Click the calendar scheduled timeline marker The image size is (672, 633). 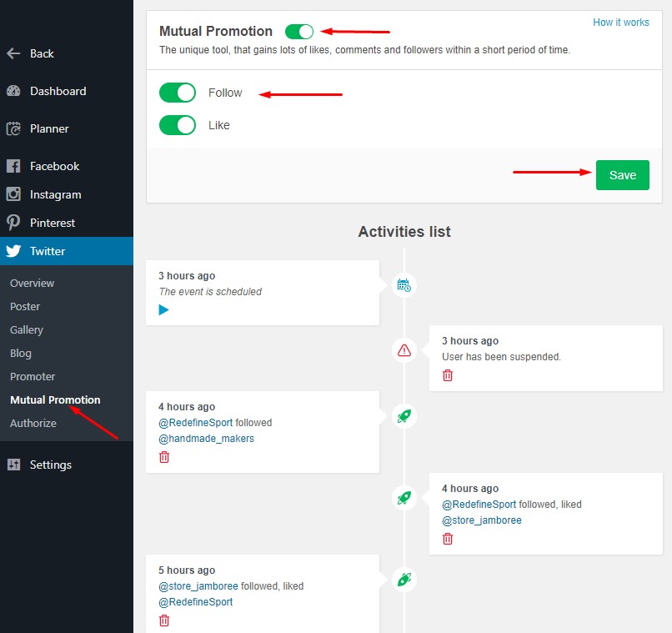404,285
